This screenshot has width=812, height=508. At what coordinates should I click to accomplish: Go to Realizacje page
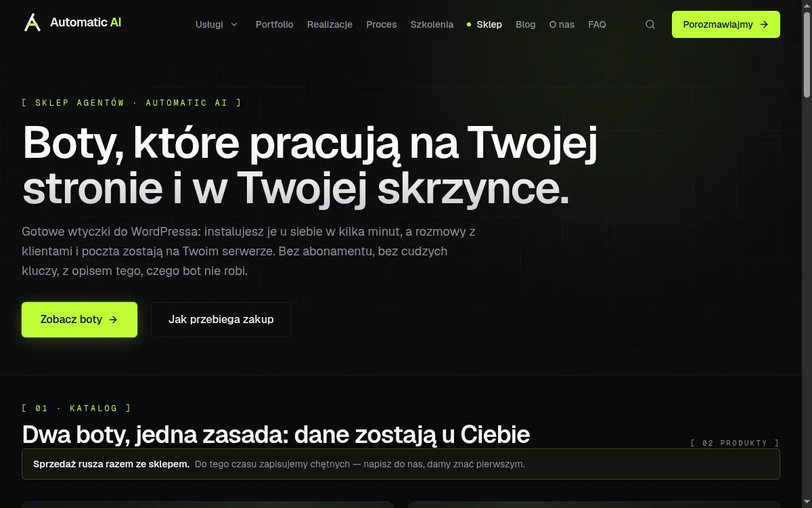point(330,24)
